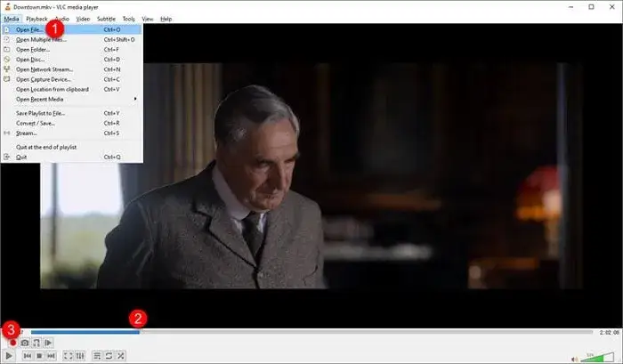623x364 pixels.
Task: Click the total time 2:02:08 label
Action: [609, 332]
